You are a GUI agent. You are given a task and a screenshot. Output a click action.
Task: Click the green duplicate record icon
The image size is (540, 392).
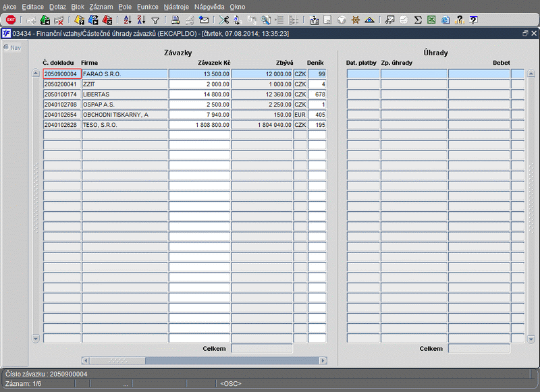pyautogui.click(x=45, y=20)
